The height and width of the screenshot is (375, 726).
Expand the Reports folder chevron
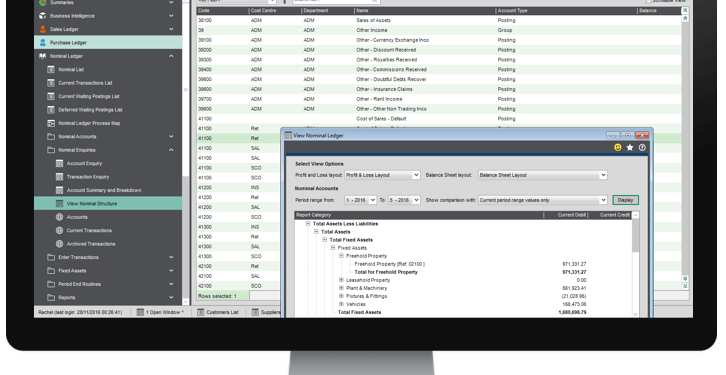tap(171, 298)
